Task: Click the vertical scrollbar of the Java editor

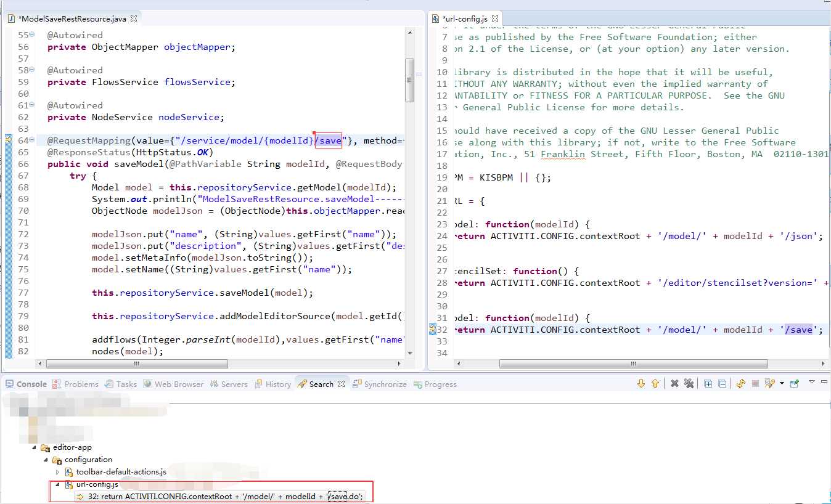Action: click(x=410, y=80)
